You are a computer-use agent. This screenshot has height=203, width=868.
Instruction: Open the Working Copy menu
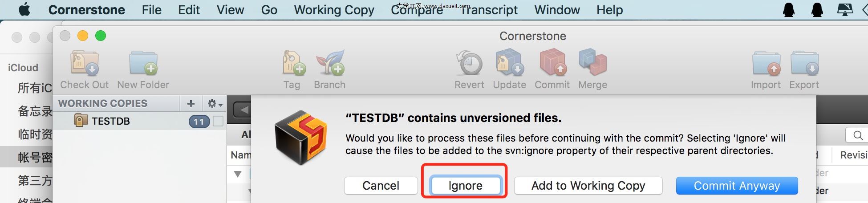click(334, 10)
